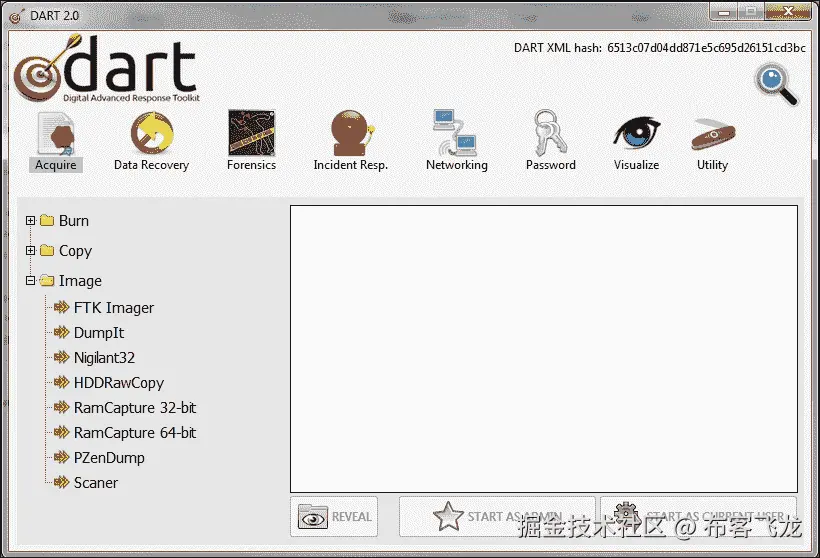Select RamCapture 64-bit in the tree
The image size is (820, 558).
click(x=135, y=433)
